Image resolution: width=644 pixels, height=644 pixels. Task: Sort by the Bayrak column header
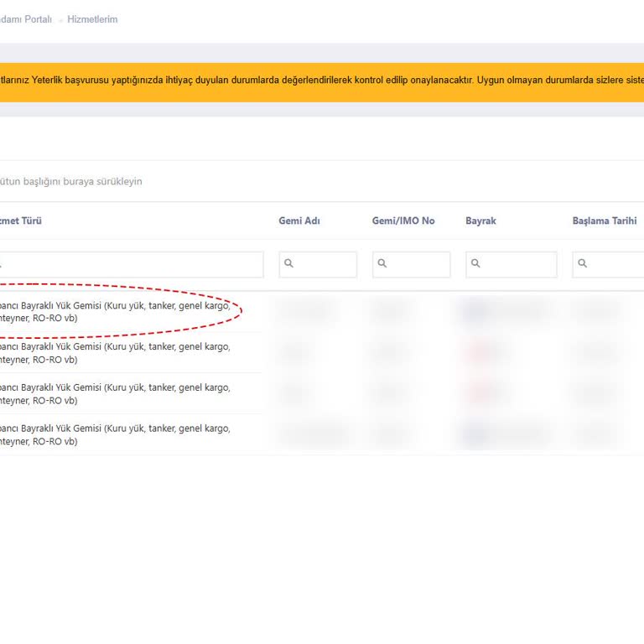(480, 221)
